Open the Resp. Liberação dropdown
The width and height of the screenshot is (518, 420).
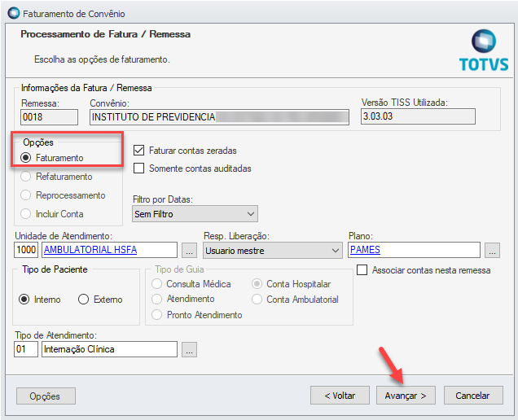click(x=273, y=251)
